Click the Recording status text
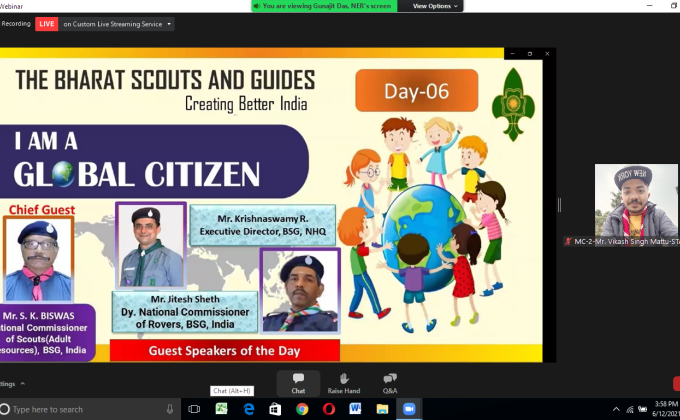680x420 pixels. 16,23
